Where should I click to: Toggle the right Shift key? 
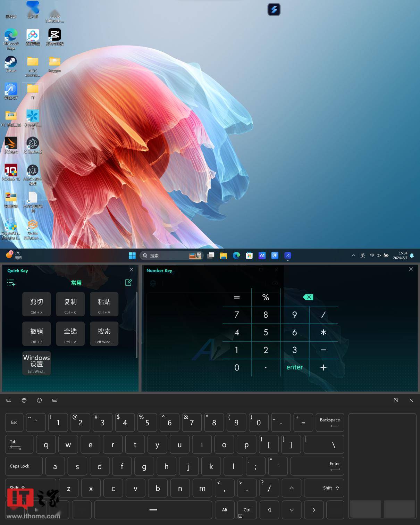[x=324, y=488]
